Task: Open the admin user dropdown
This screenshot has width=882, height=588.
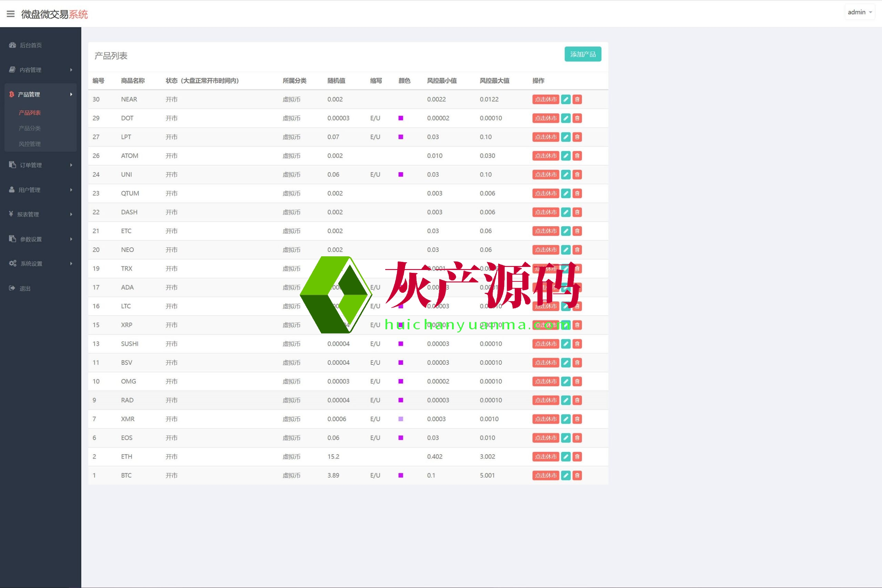Action: click(x=860, y=12)
